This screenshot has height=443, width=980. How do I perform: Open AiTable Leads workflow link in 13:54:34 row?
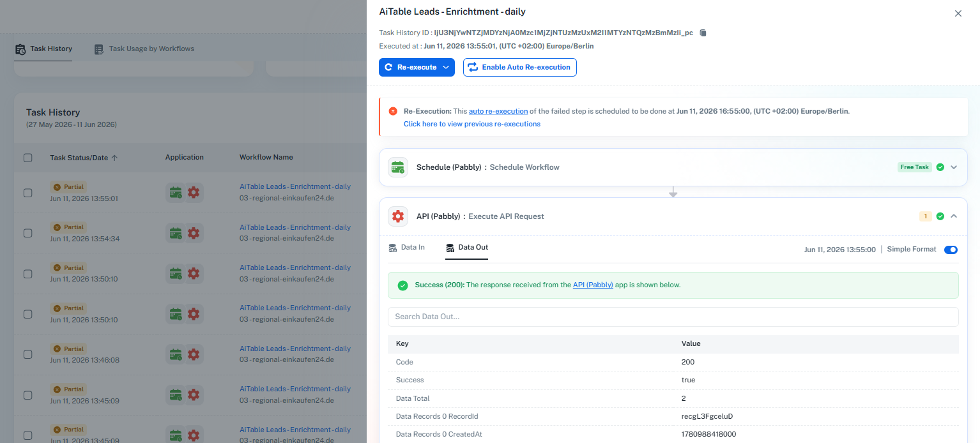click(x=295, y=227)
